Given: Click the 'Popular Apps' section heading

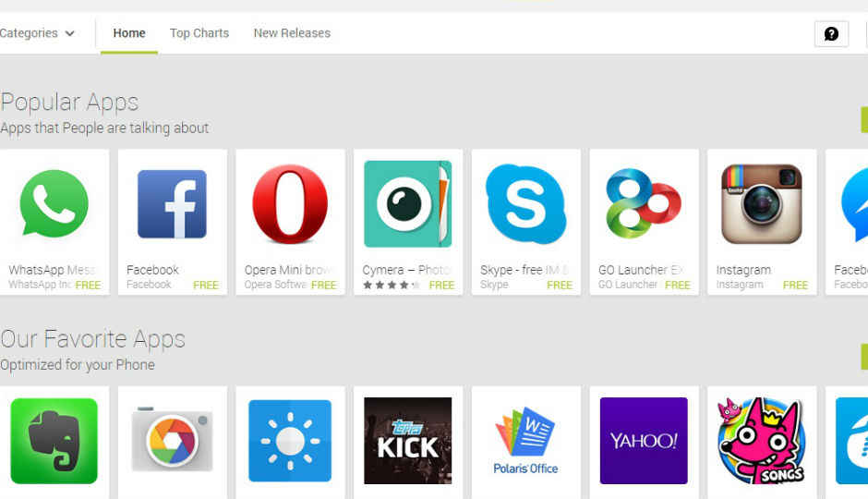Looking at the screenshot, I should [x=69, y=103].
